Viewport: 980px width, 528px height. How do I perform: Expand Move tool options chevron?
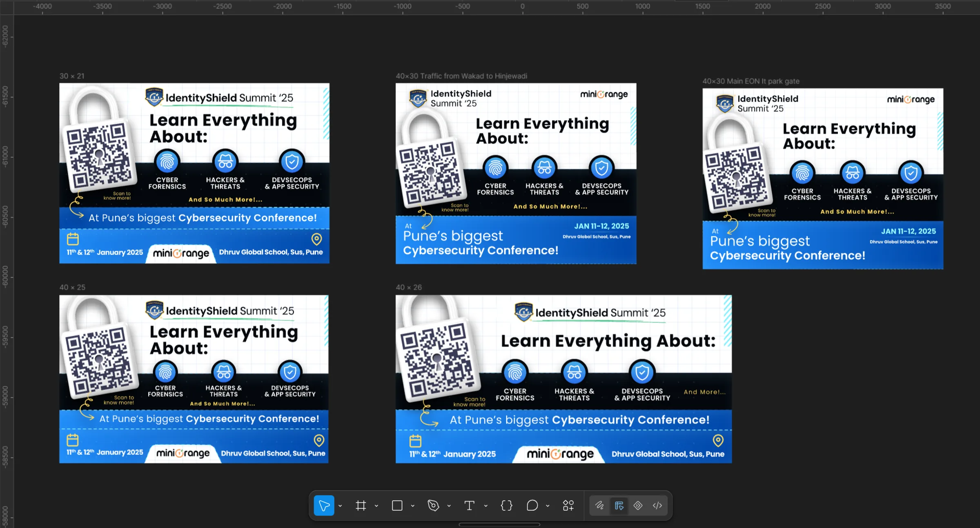(x=340, y=506)
